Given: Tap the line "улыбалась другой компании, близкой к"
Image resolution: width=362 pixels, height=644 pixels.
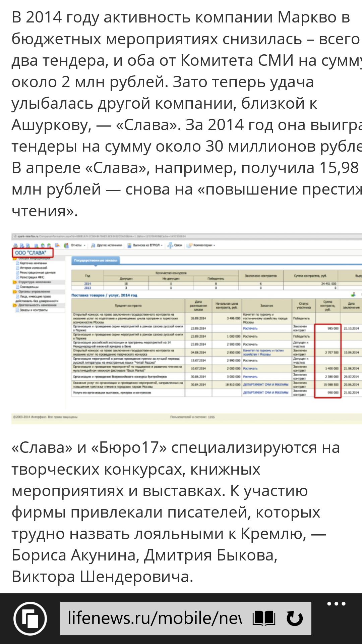Looking at the screenshot, I should [x=164, y=104].
